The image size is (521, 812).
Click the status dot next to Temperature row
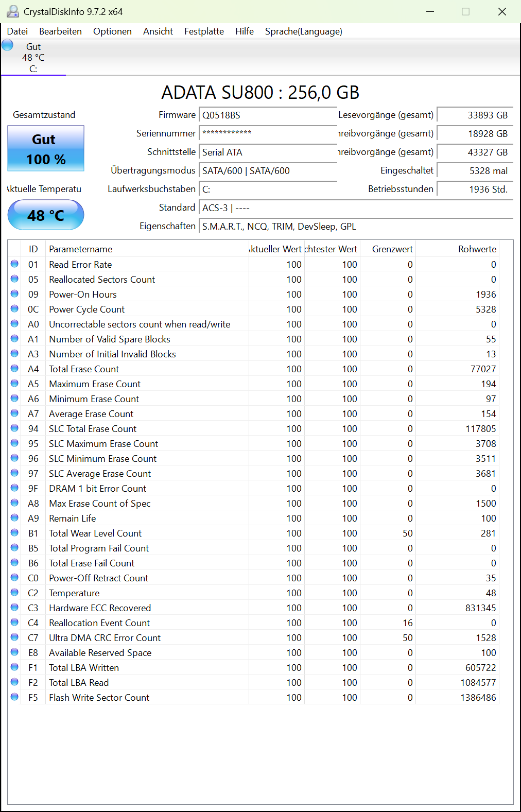pos(14,593)
